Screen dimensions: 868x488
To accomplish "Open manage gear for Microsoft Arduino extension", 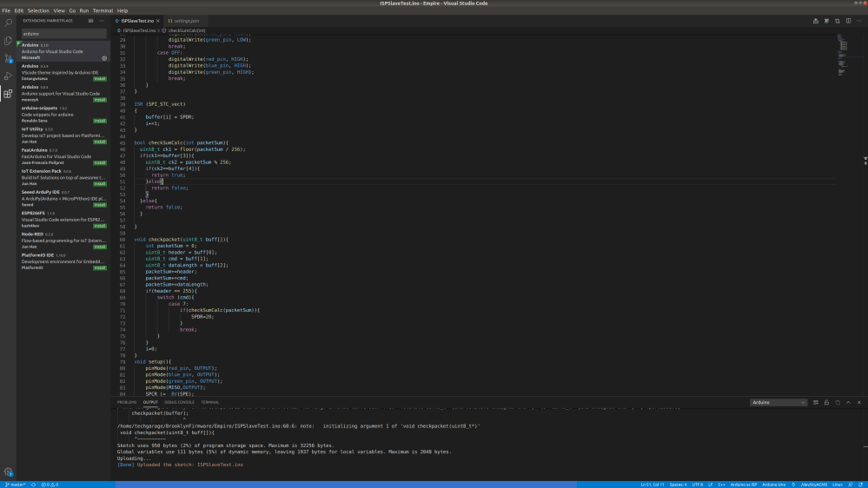I will pyautogui.click(x=104, y=58).
